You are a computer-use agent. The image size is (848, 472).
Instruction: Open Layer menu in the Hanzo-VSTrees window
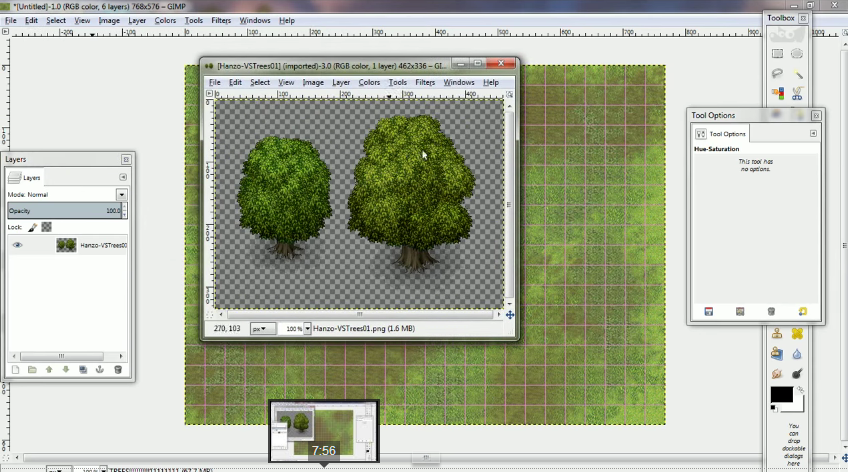[341, 82]
